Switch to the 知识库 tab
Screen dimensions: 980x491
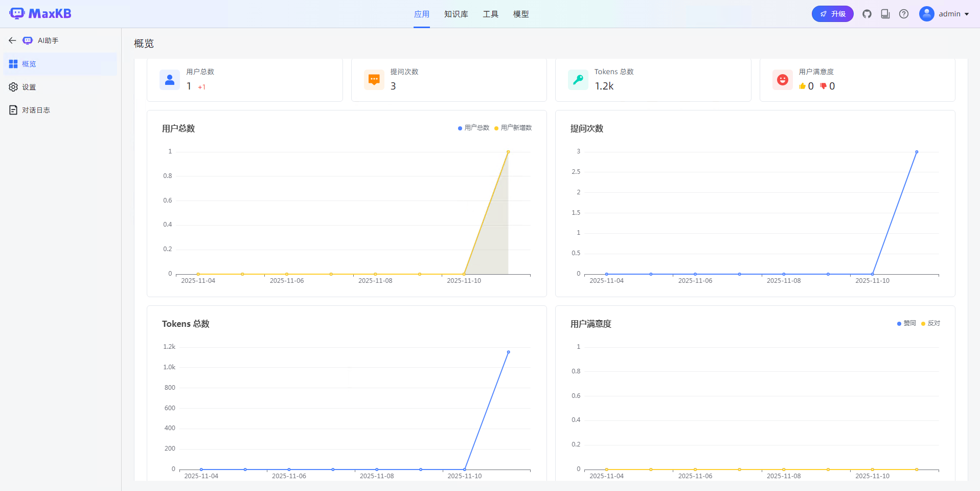(x=456, y=14)
